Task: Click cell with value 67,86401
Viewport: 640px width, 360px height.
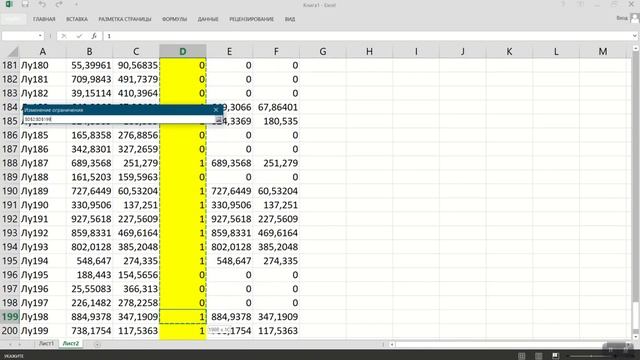Action: [x=276, y=107]
